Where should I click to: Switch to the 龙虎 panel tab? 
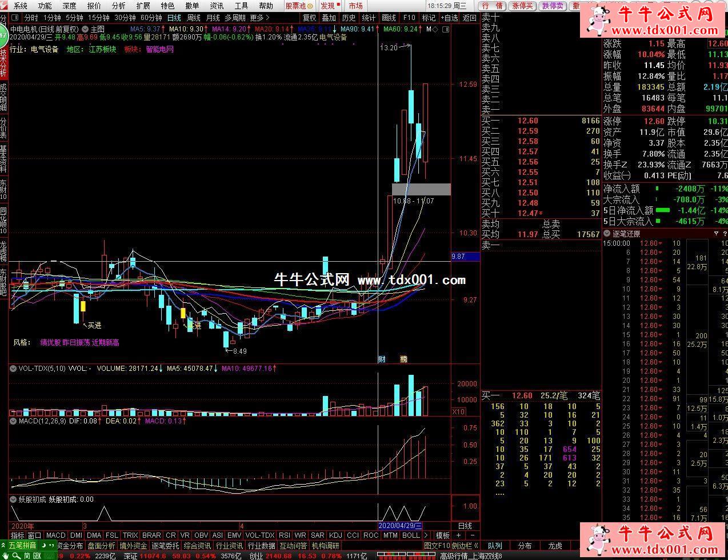[x=555, y=546]
